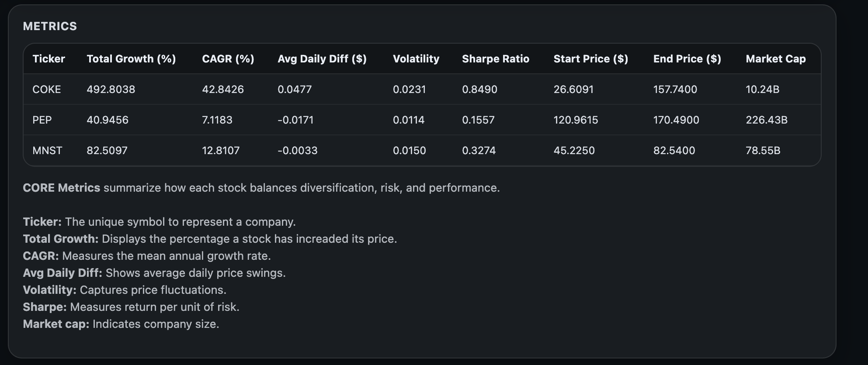This screenshot has width=868, height=365.
Task: Click the Sharpe definition label
Action: pos(45,307)
